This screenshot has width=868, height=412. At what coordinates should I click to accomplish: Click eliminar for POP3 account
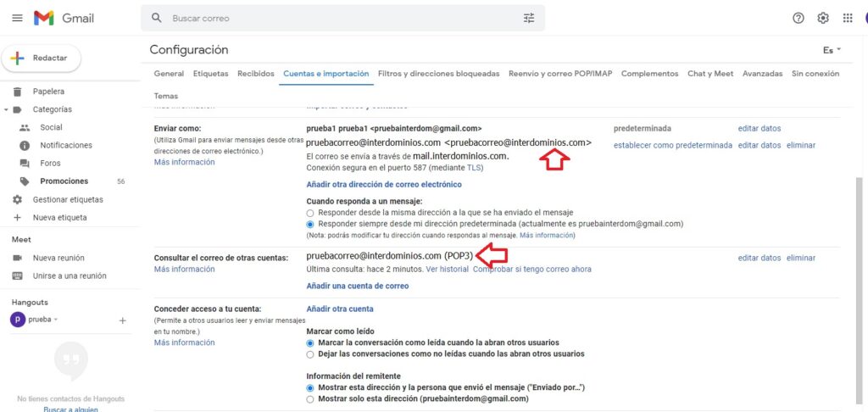coord(801,258)
